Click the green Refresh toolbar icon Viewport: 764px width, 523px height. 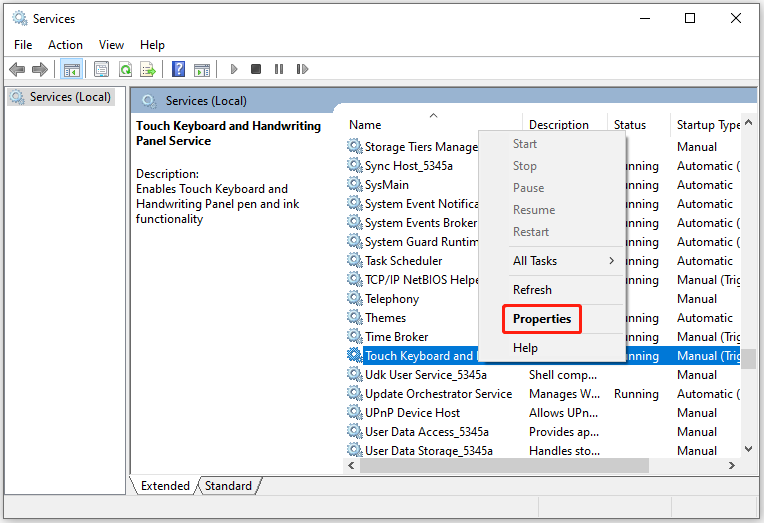pyautogui.click(x=125, y=69)
